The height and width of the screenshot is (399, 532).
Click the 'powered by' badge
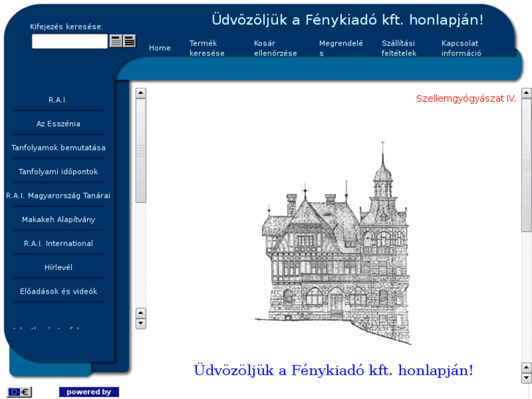[89, 392]
